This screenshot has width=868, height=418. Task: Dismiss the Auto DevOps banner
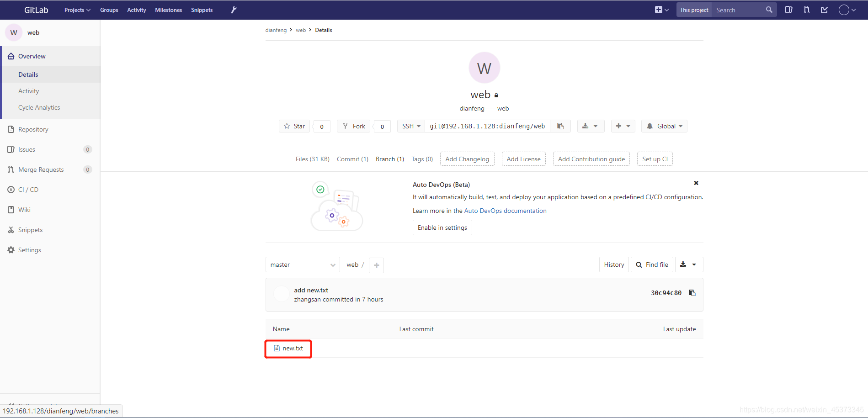696,183
